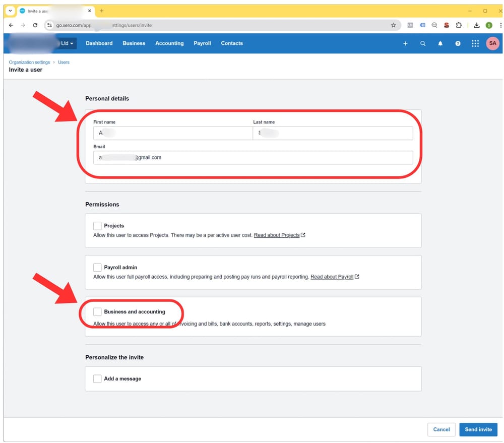Open Chrome's tab search chevron
The image size is (504, 443).
point(10,11)
